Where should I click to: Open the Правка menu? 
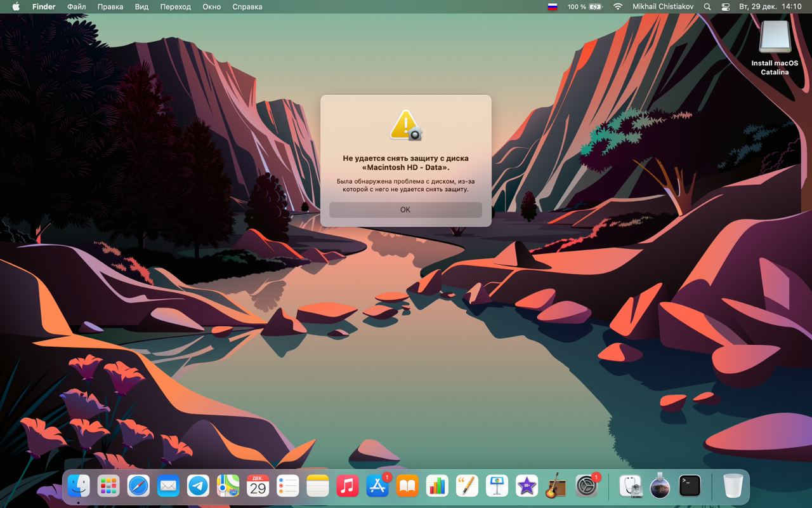pos(110,6)
